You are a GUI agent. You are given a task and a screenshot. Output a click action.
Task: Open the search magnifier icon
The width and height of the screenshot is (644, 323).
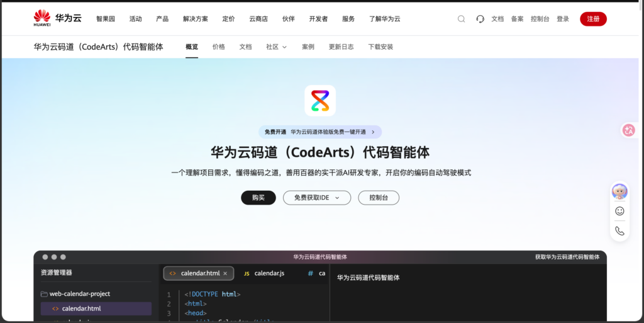(x=461, y=19)
